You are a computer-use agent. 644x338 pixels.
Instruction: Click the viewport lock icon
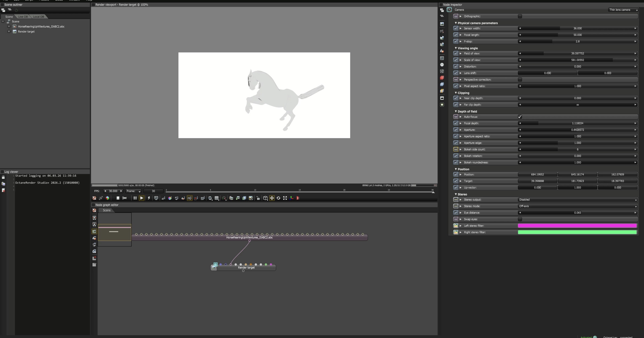tap(258, 198)
